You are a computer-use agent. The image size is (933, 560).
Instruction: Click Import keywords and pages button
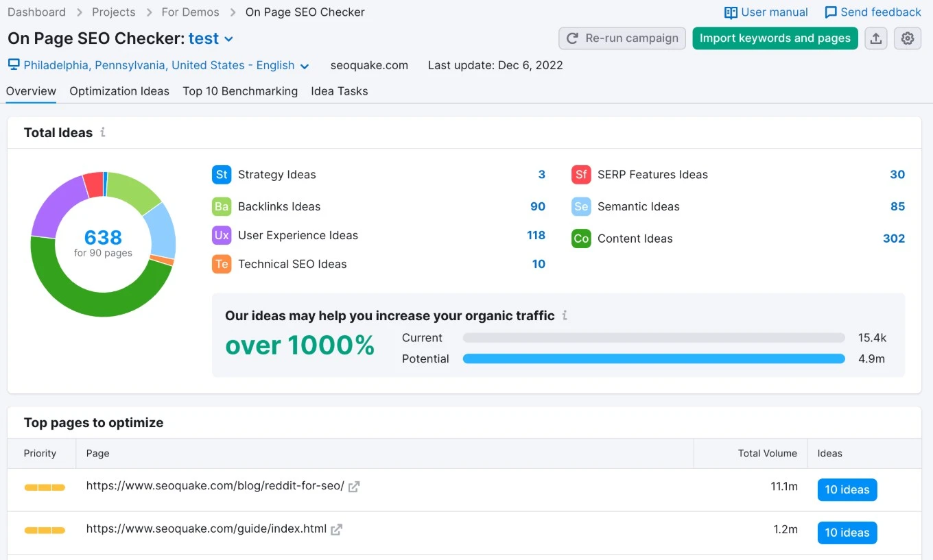click(x=775, y=38)
